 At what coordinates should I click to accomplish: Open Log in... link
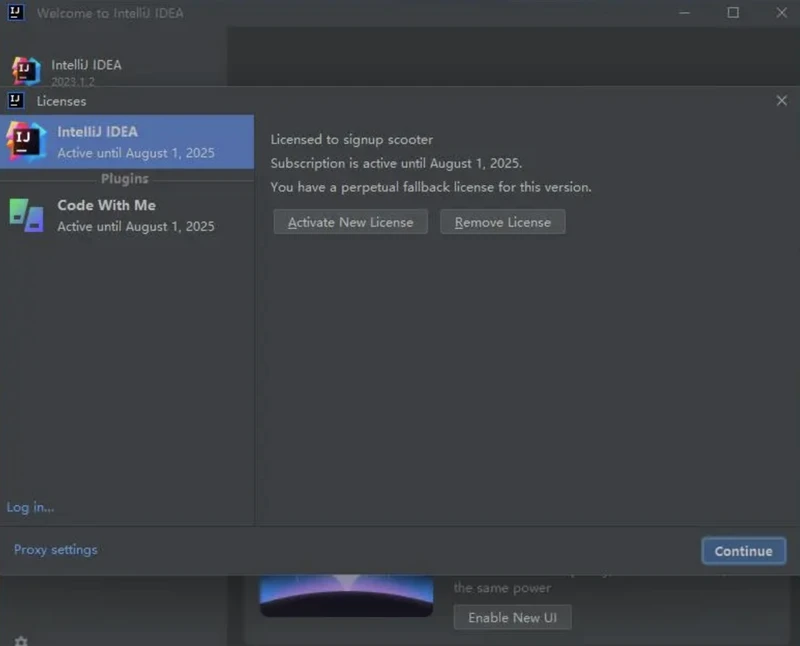click(x=31, y=507)
